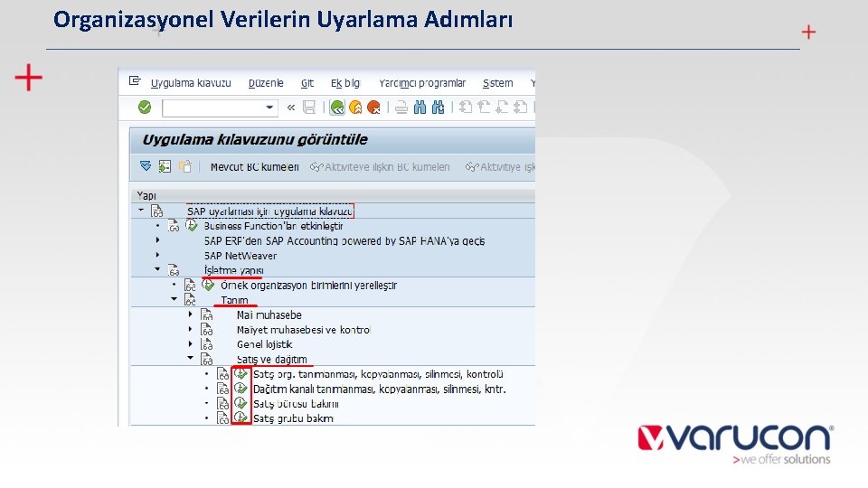Click into the transaction command field

point(213,108)
